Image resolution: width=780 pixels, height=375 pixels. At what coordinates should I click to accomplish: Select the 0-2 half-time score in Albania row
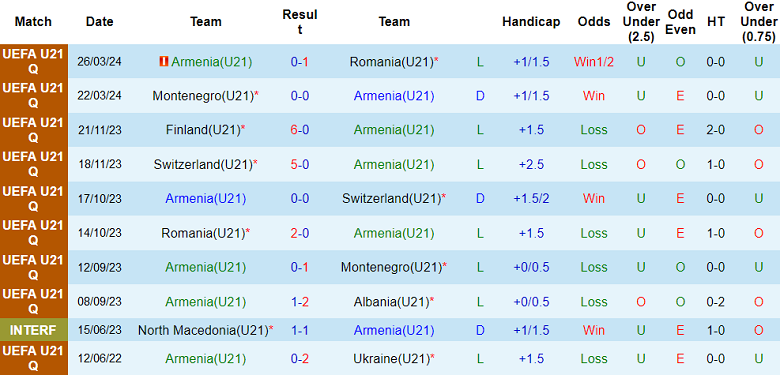point(715,302)
